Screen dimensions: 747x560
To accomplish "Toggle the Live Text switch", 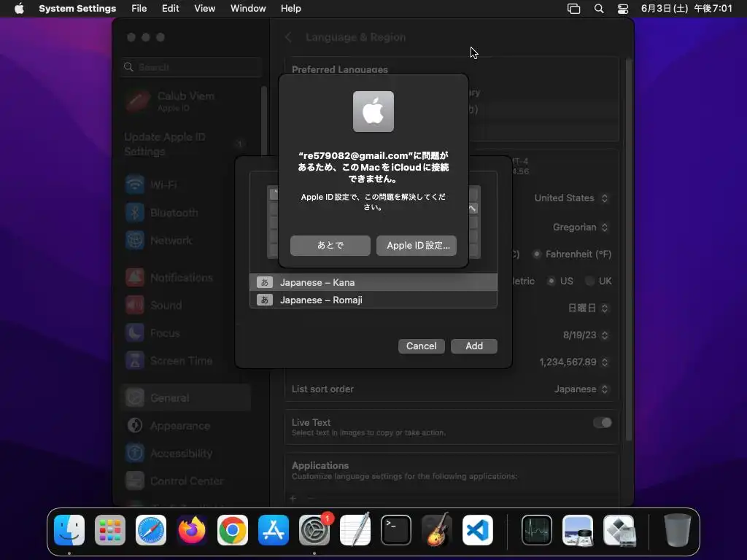I will click(602, 423).
